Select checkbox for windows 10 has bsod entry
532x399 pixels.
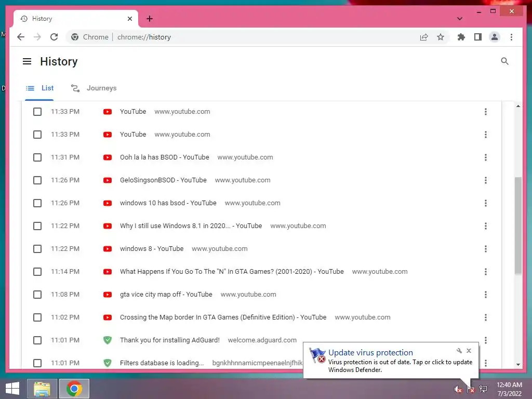[37, 203]
